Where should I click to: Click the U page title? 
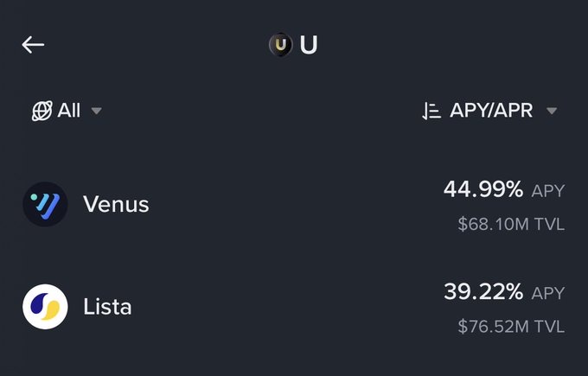click(309, 45)
